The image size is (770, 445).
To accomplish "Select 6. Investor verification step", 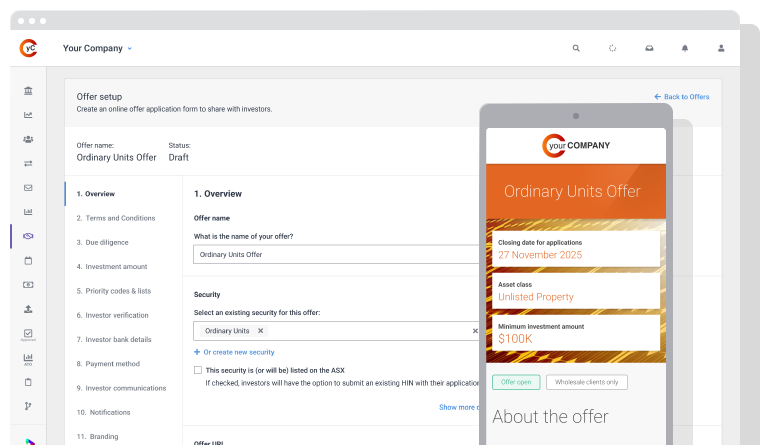I will click(112, 315).
